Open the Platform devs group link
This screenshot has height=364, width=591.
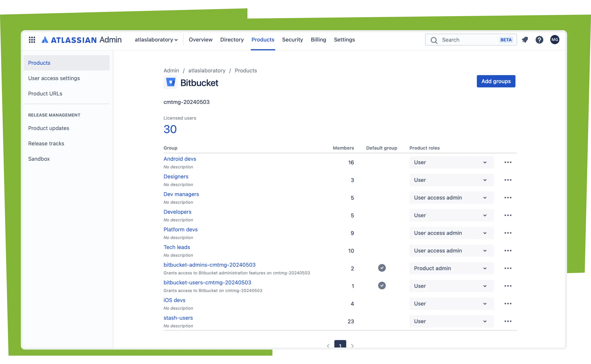click(x=181, y=230)
